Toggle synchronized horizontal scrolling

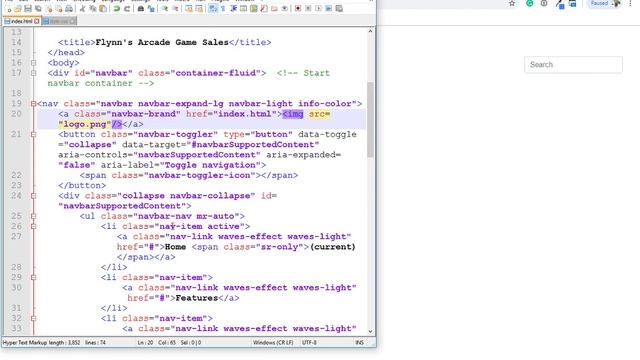tap(199, 9)
